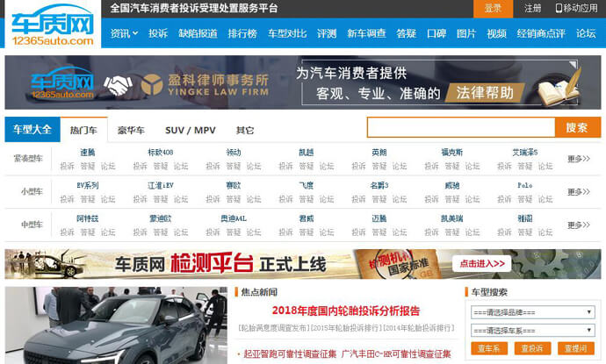606x364 pixels.
Task: Open the 排行榜 menu item
Action: (242, 34)
